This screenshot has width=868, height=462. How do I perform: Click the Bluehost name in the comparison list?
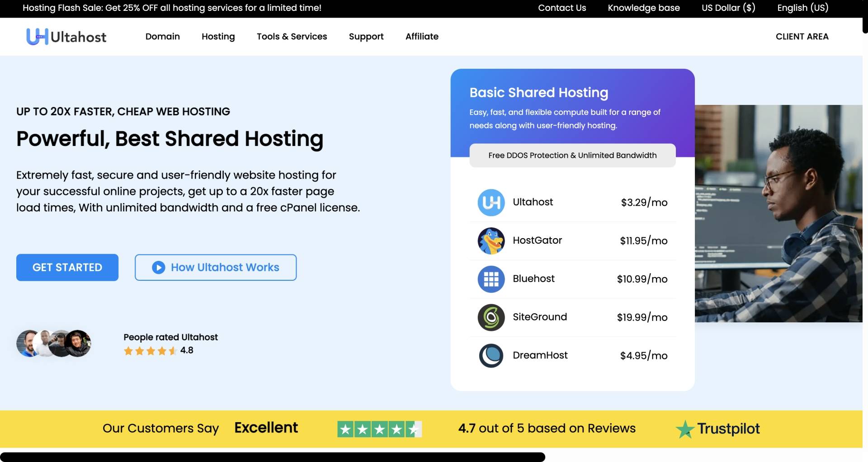533,279
